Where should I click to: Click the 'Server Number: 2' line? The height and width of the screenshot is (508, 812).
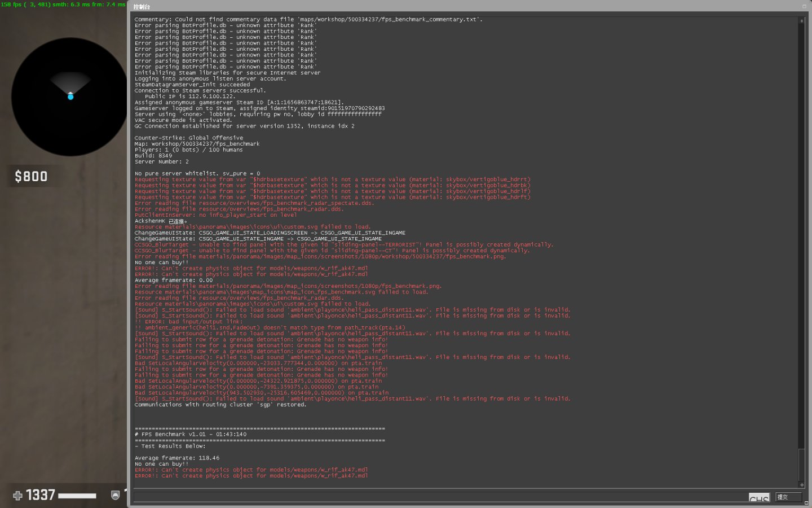pyautogui.click(x=162, y=161)
